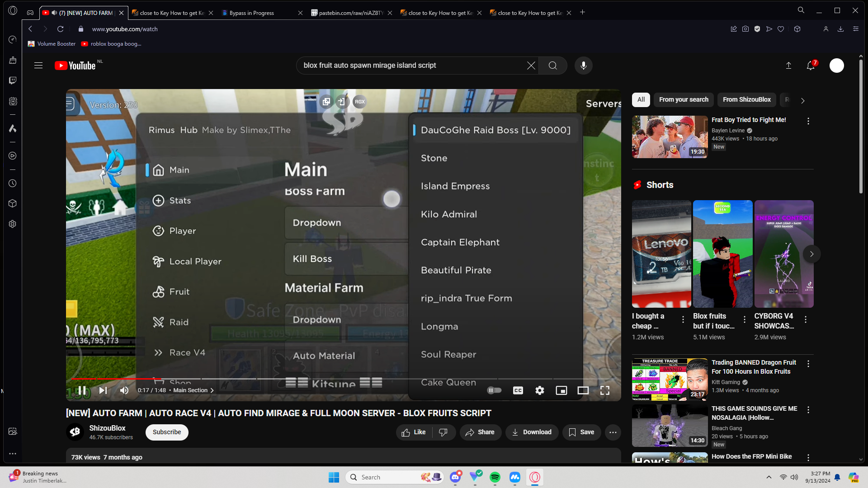
Task: Click the address bar URL
Action: pos(125,29)
